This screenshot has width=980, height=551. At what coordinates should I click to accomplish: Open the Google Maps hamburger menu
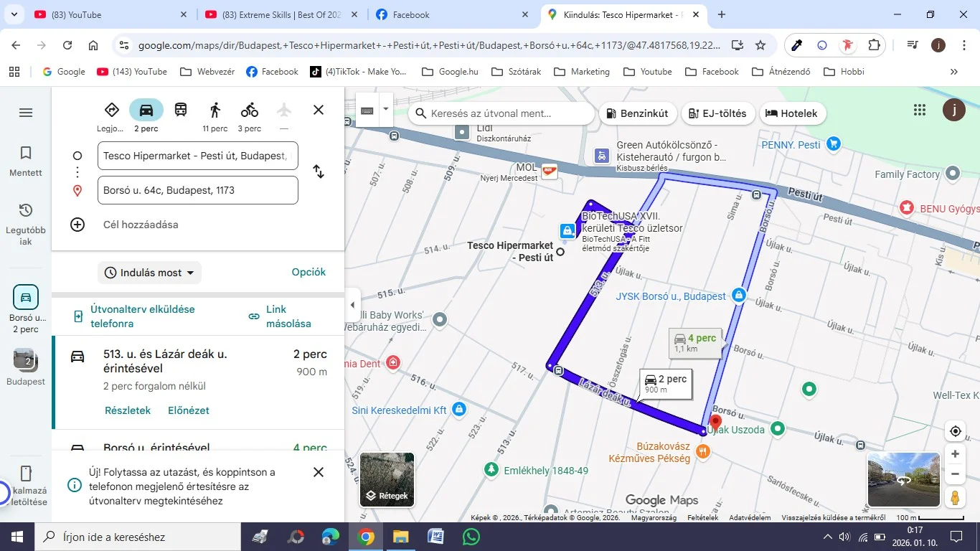[26, 113]
